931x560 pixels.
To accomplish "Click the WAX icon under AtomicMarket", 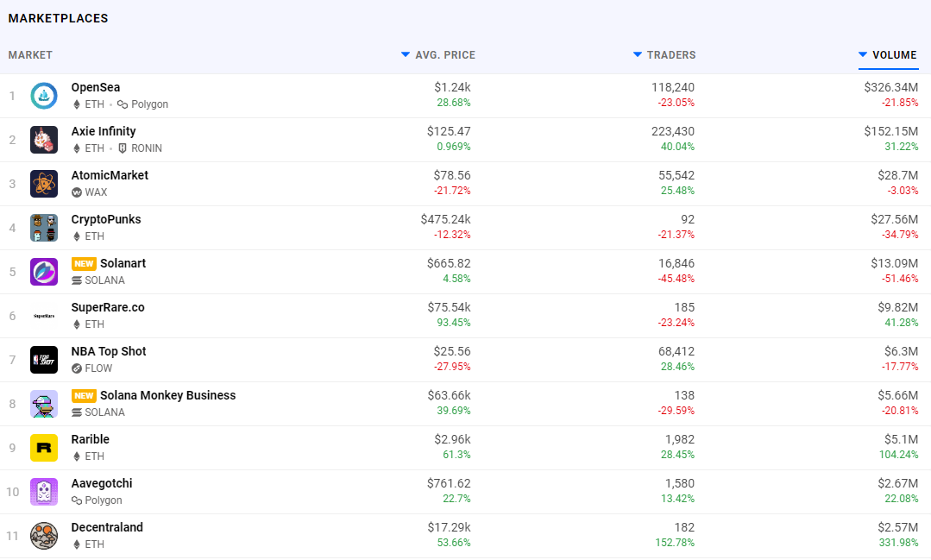I will [77, 192].
